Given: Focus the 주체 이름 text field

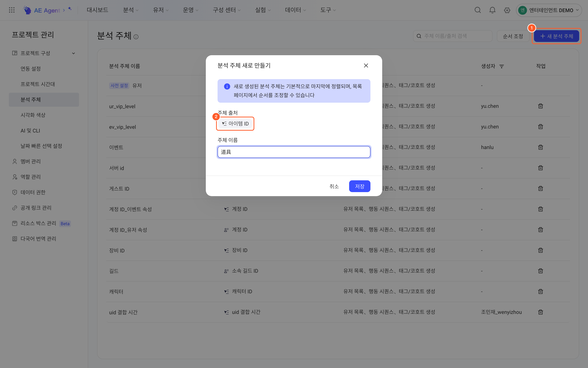Looking at the screenshot, I should pyautogui.click(x=294, y=152).
